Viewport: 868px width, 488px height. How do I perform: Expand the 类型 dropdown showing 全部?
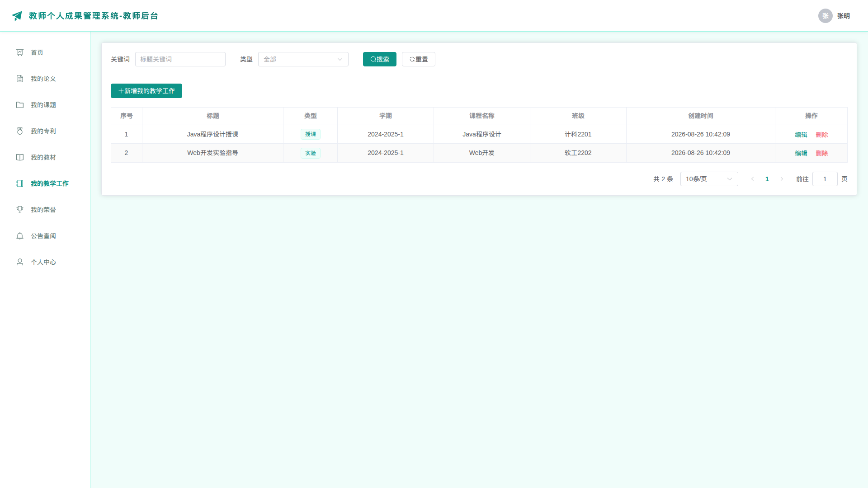(x=303, y=59)
